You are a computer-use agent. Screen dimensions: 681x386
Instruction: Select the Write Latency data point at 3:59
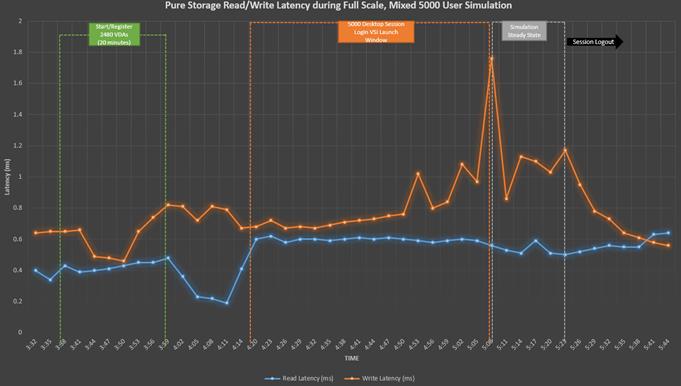[168, 205]
